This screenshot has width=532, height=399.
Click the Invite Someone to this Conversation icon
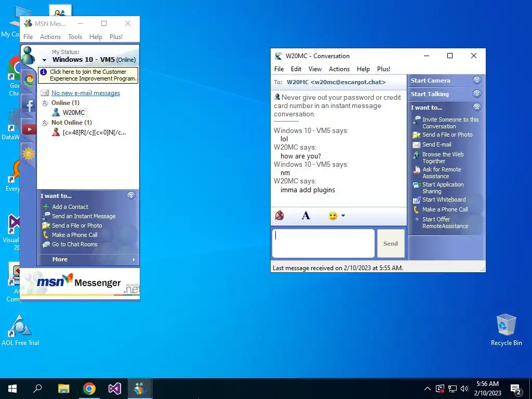[x=416, y=120]
